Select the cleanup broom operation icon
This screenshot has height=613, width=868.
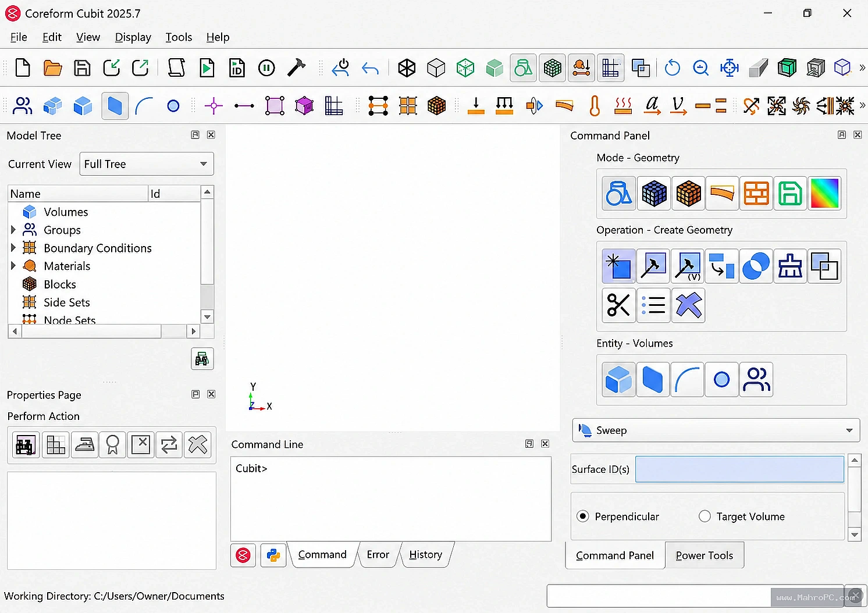coord(790,266)
